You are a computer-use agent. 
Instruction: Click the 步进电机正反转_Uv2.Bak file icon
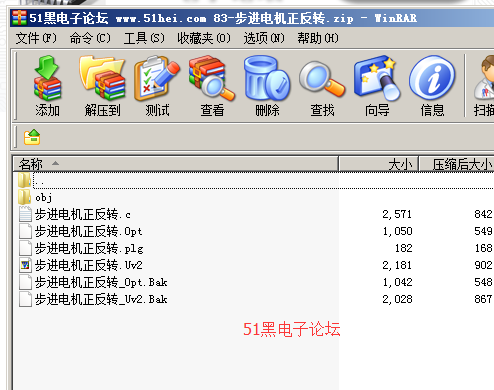point(25,299)
